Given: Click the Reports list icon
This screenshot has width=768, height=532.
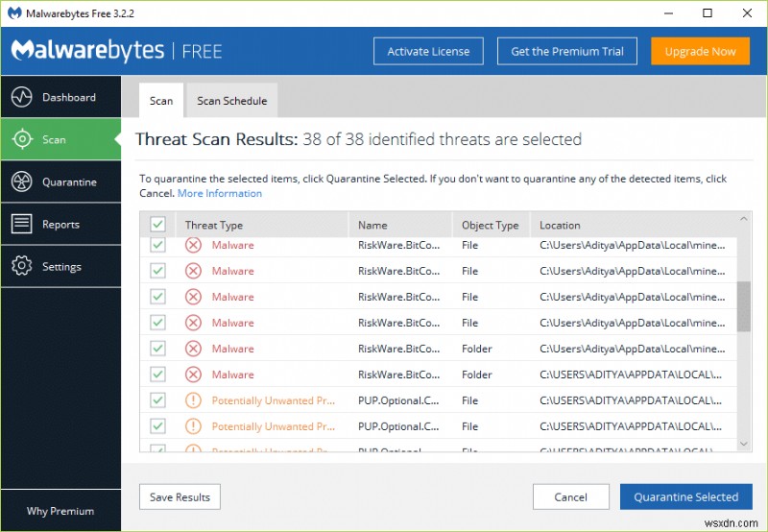Looking at the screenshot, I should click(22, 224).
